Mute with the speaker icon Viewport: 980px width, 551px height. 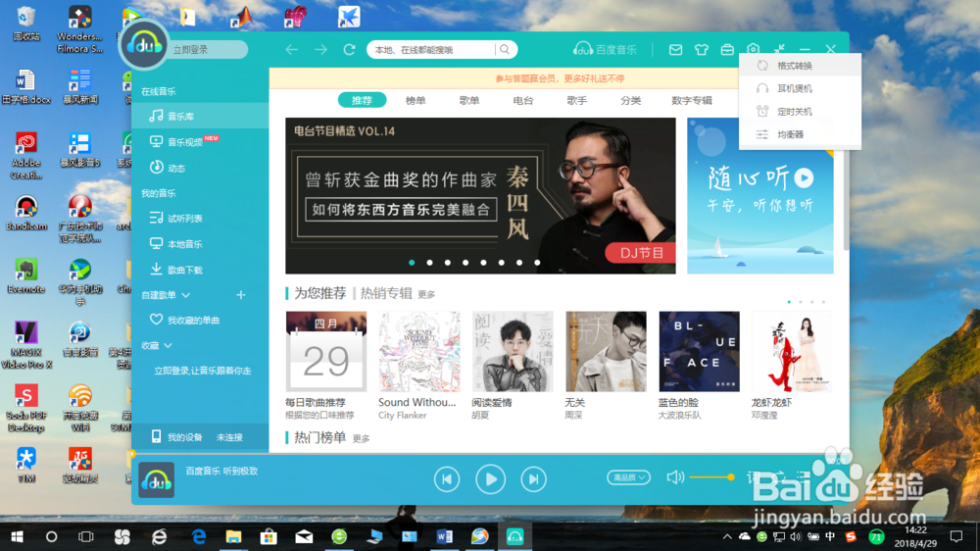point(675,477)
